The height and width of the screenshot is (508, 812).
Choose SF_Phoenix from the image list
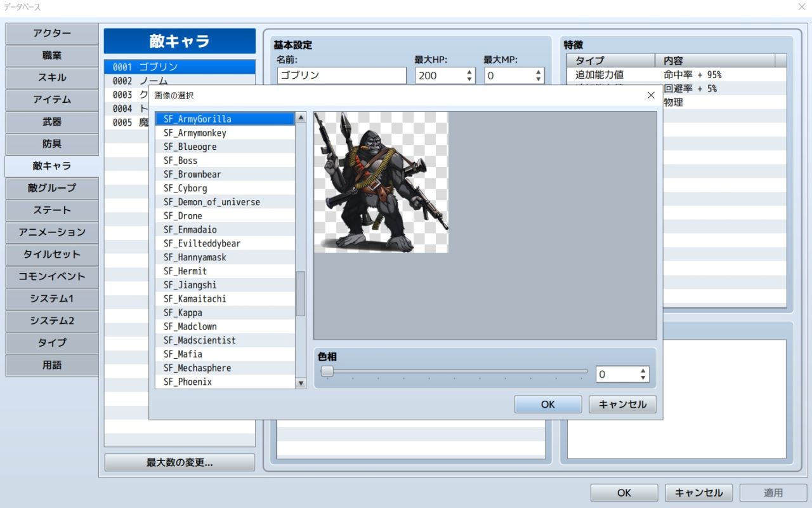coord(225,382)
